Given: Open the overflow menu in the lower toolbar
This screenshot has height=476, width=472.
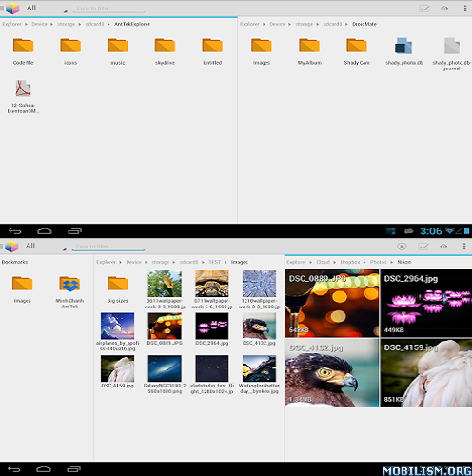Looking at the screenshot, I should [464, 247].
